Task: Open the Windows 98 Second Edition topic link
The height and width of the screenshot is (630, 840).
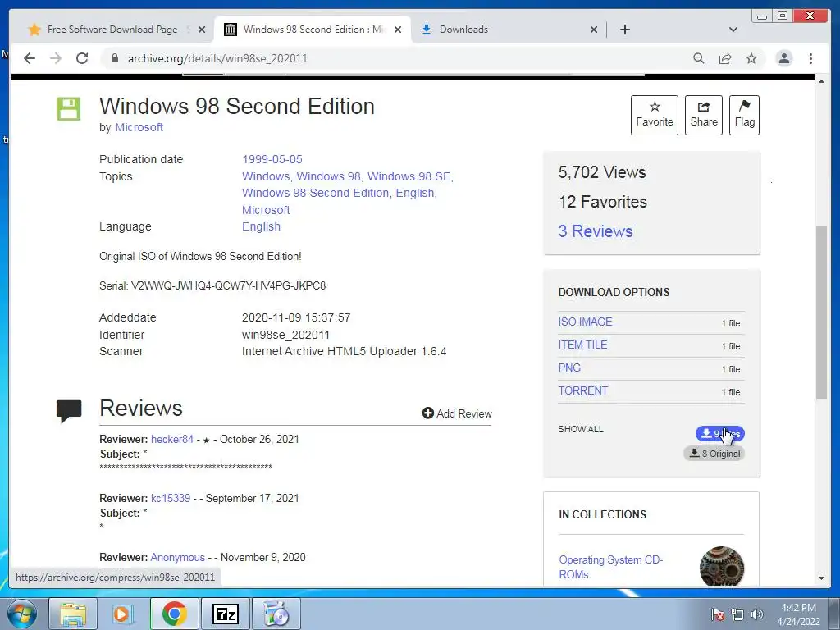Action: 315,193
